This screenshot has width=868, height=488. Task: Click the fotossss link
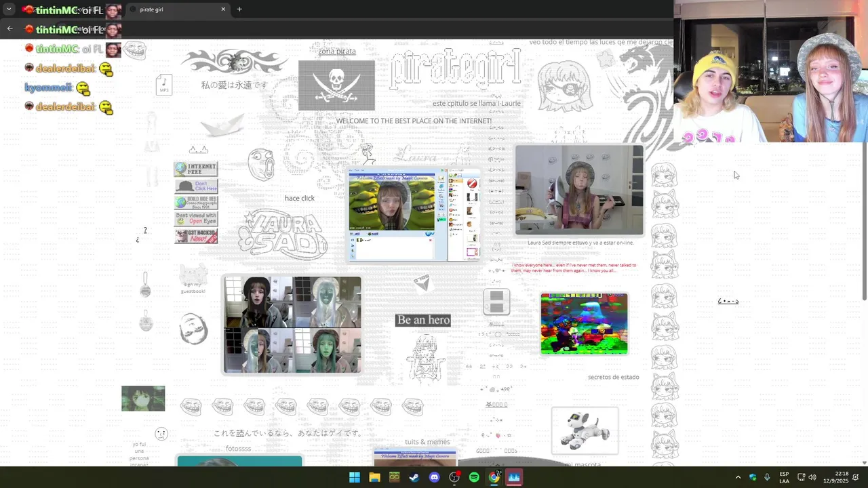(238, 449)
